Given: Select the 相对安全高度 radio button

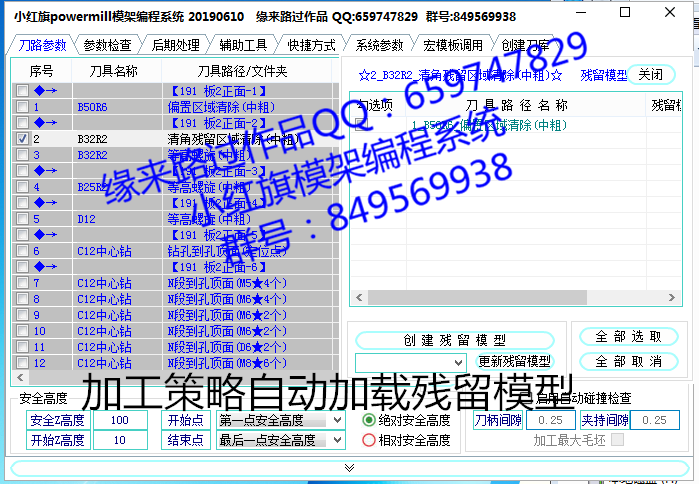Looking at the screenshot, I should (369, 440).
